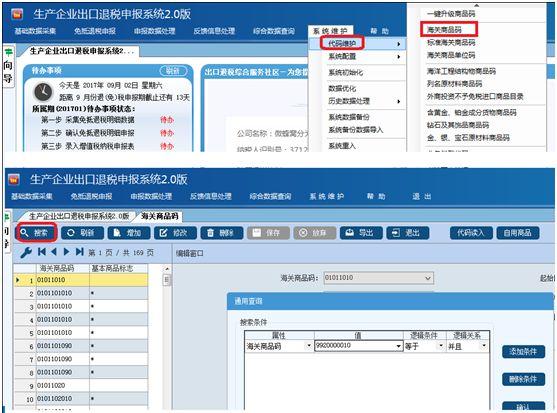The height and width of the screenshot is (413, 557).
Task: Click the 代码读入 button
Action: pos(471,233)
